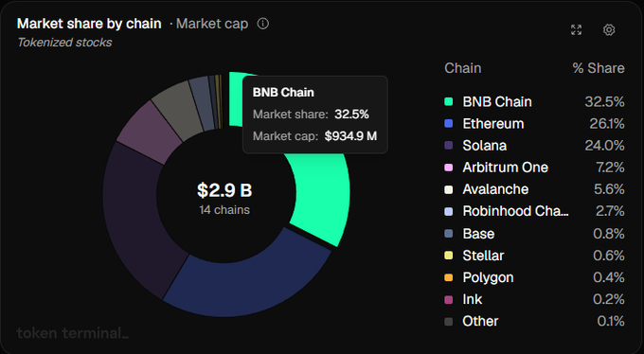Click the 24.0% share value

click(x=604, y=146)
